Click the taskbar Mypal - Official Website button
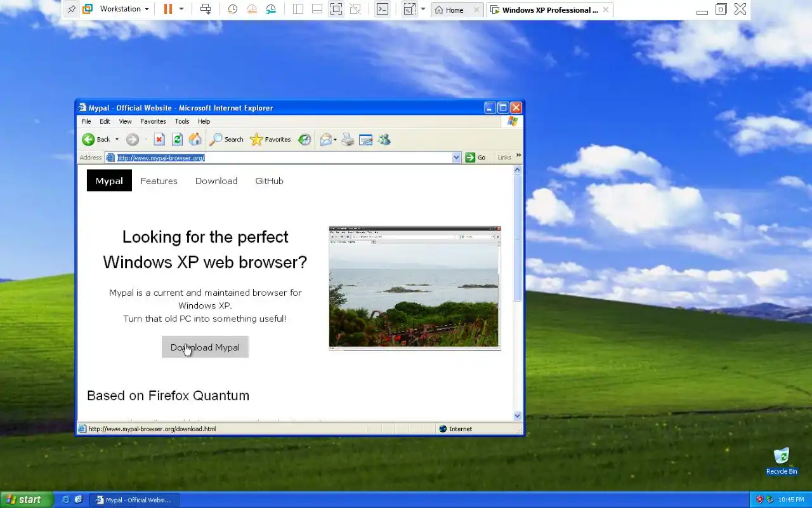Image resolution: width=812 pixels, height=508 pixels. pos(134,500)
